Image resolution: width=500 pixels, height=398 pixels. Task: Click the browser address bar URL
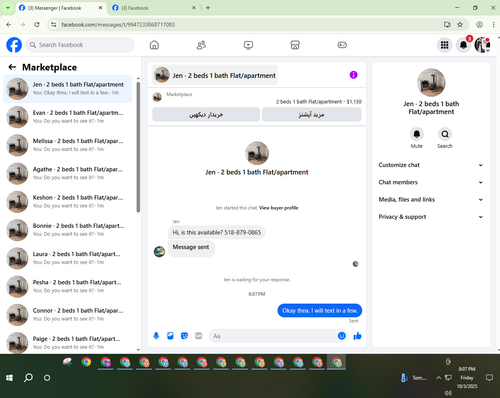click(118, 24)
